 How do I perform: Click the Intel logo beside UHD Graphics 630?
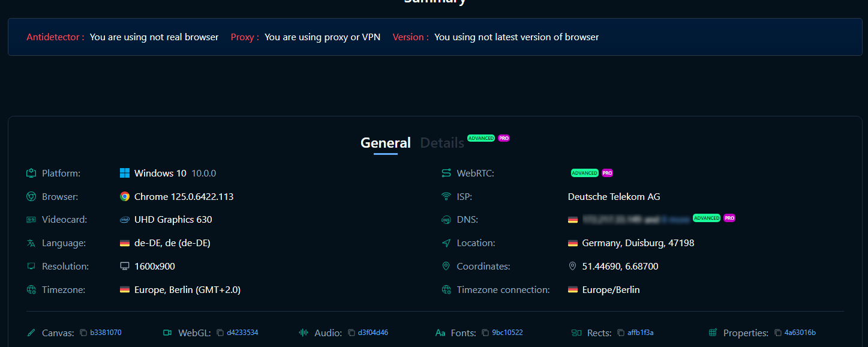tap(125, 220)
